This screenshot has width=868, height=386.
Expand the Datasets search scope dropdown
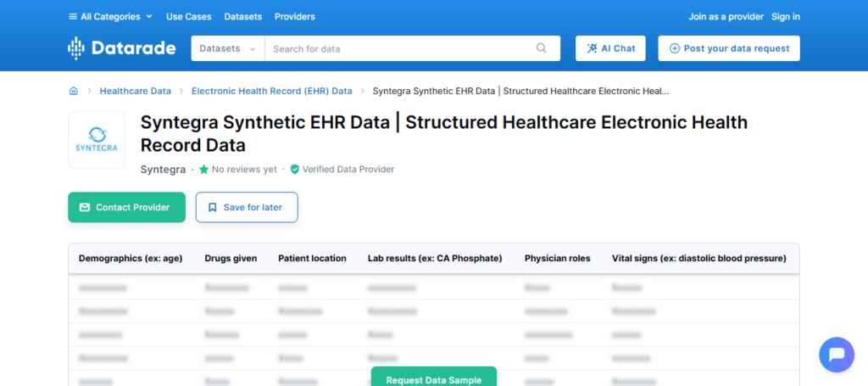[x=228, y=48]
